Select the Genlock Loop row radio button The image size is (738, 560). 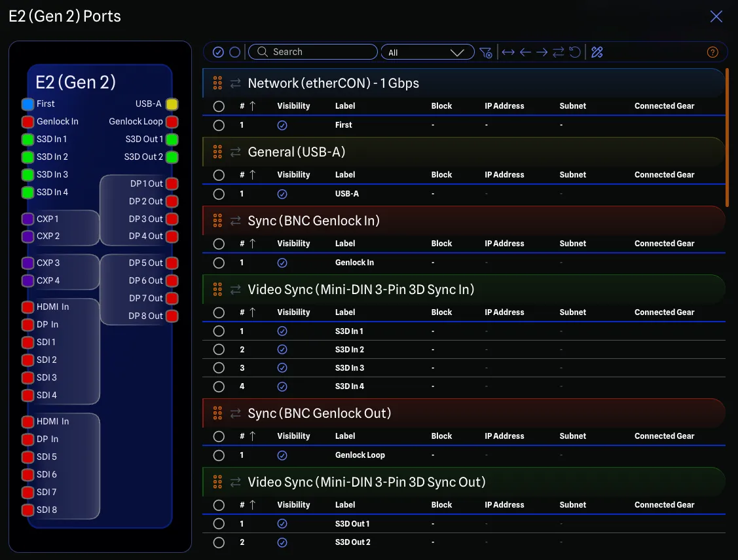click(219, 455)
